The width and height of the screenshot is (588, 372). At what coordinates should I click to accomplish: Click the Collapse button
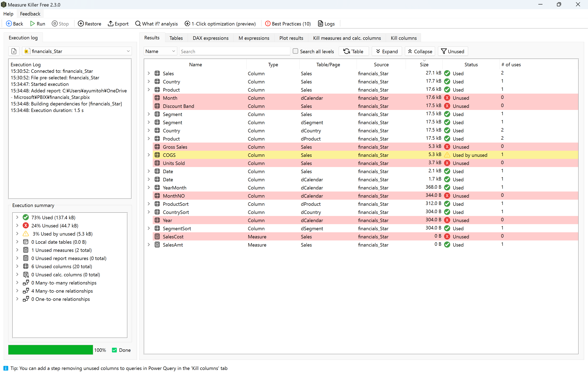(420, 51)
